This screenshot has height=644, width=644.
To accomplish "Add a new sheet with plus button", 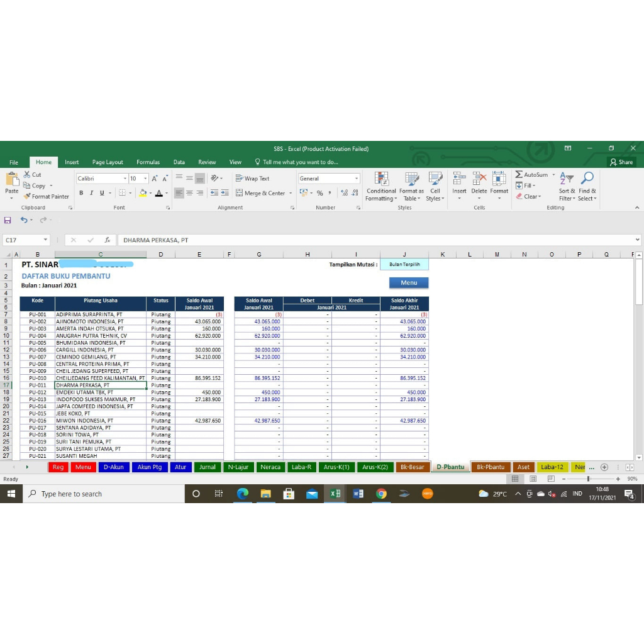I will click(x=604, y=467).
